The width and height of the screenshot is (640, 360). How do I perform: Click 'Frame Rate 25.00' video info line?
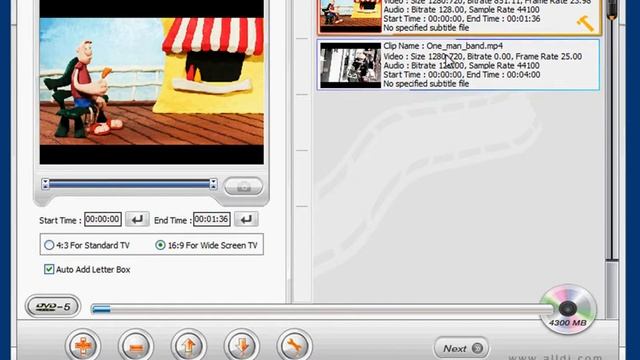click(482, 56)
